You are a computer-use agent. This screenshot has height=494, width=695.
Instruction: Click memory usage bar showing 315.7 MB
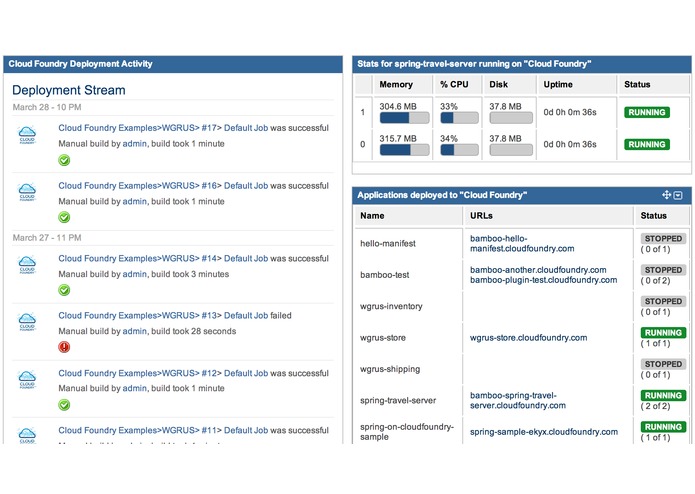[404, 150]
